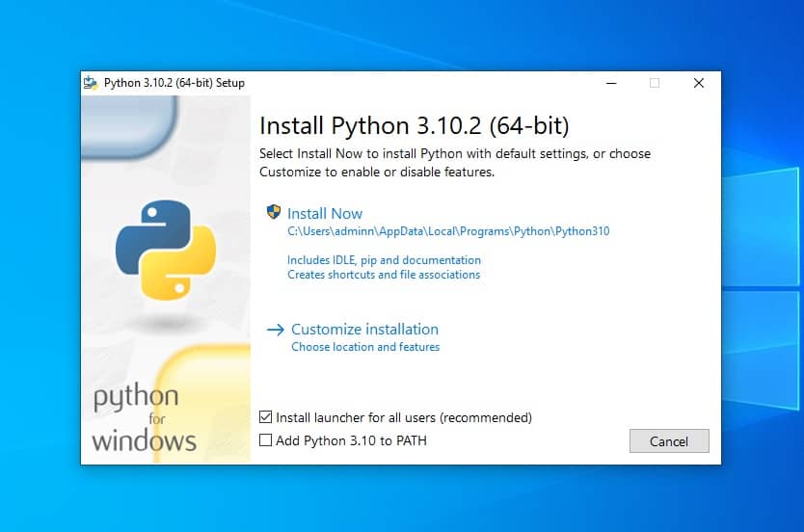Open Customize installation options
This screenshot has width=804, height=532.
(x=364, y=329)
